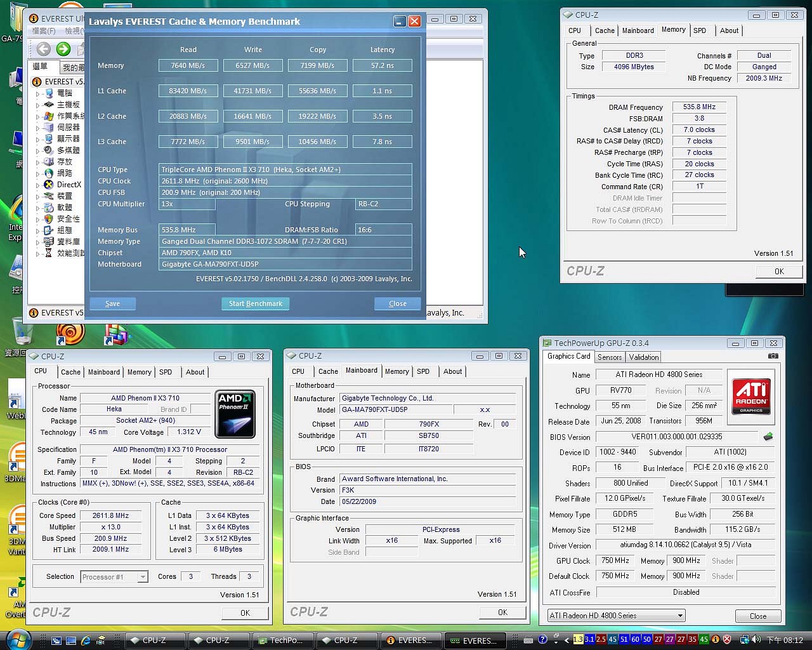812x650 pixels.
Task: Launch Internet Explorer from quick launch
Action: pyautogui.click(x=86, y=640)
